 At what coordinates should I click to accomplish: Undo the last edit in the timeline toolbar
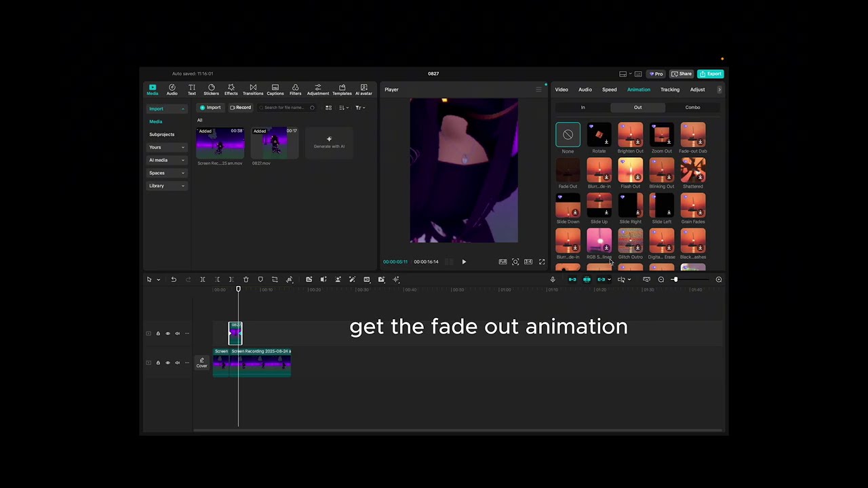[x=174, y=279]
